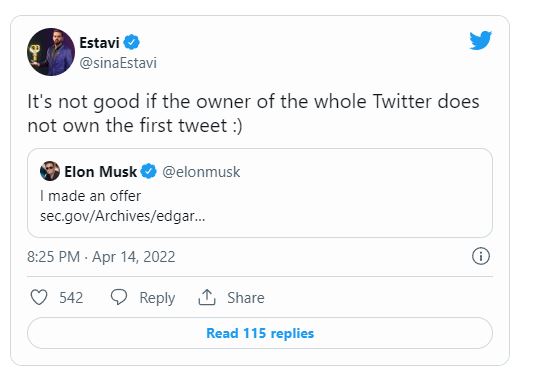Click the 542 likes count
Screen dimensions: 535x374
tap(71, 298)
